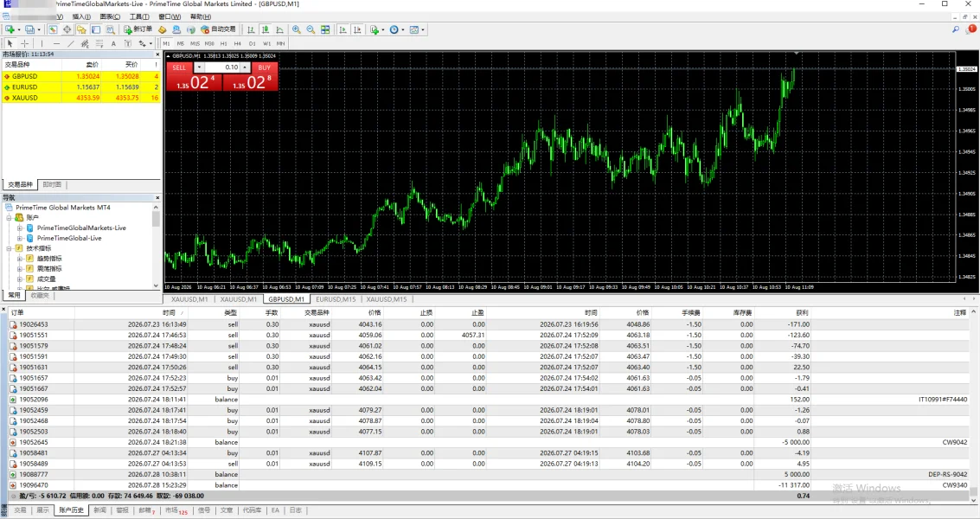Toggle the 自动交易 auto trading button
The width and height of the screenshot is (980, 519).
[x=218, y=29]
